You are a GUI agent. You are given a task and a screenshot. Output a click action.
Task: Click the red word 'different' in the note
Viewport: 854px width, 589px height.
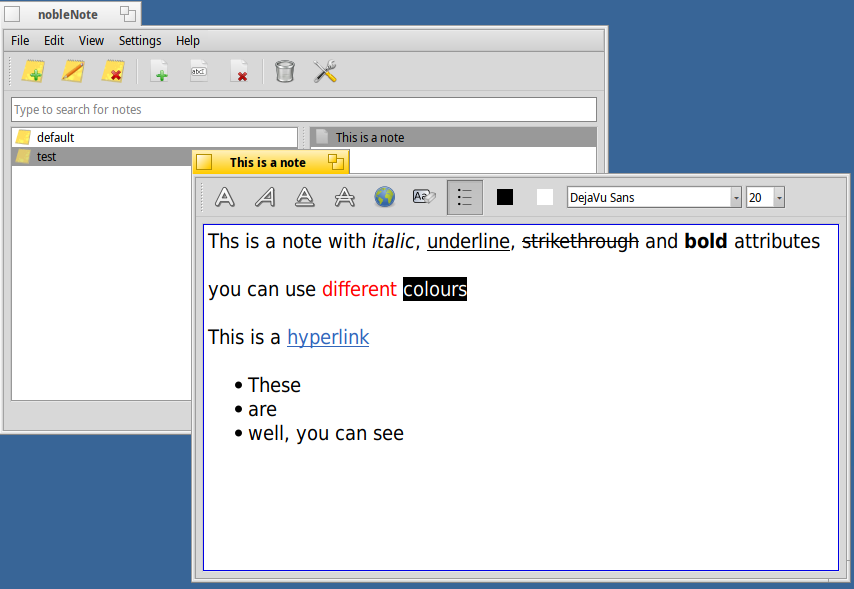[359, 289]
